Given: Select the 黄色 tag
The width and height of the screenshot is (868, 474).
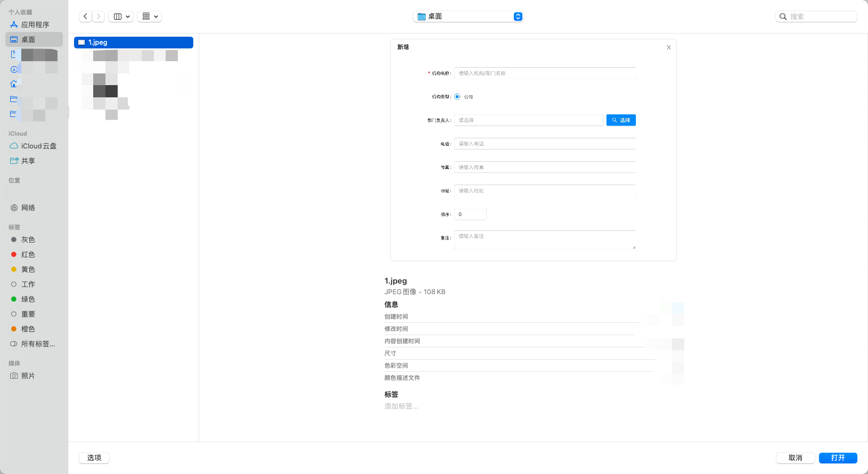Looking at the screenshot, I should [x=34, y=269].
